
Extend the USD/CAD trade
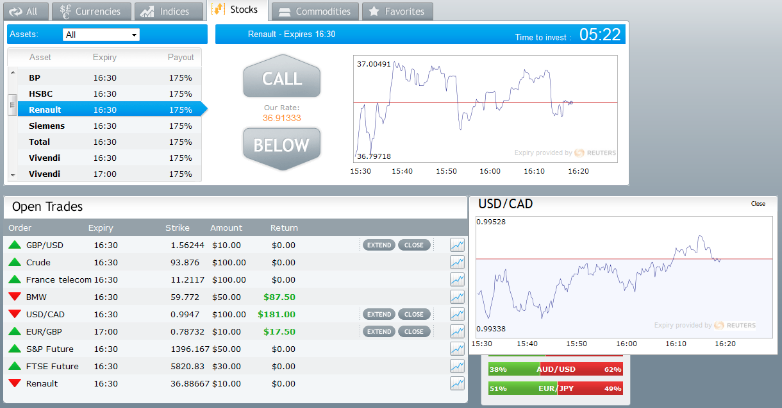pos(379,314)
